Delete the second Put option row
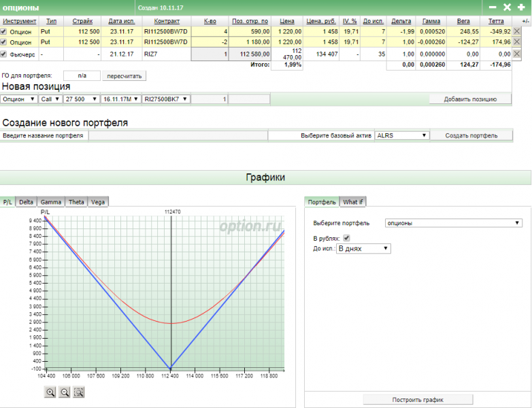The image size is (532, 408). (x=517, y=42)
